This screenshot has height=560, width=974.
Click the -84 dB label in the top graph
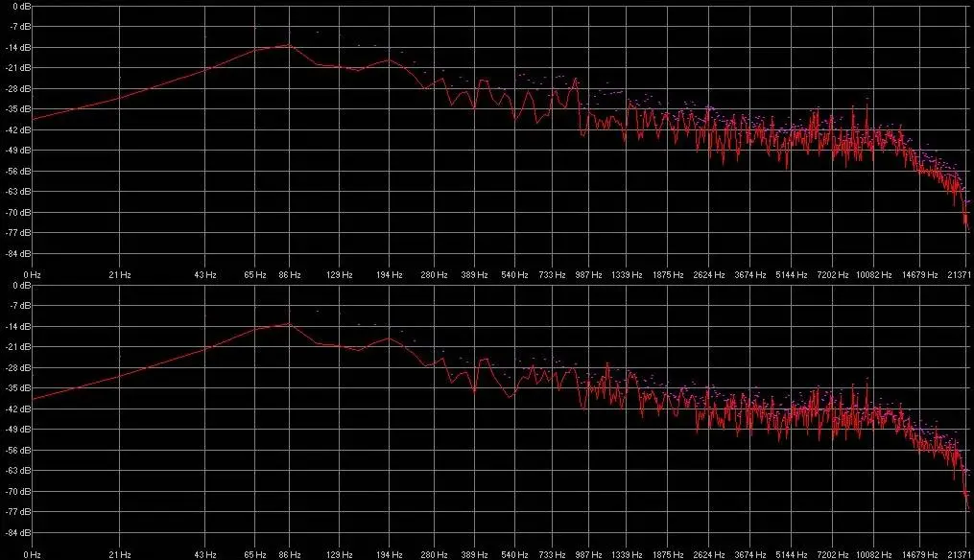(19, 254)
